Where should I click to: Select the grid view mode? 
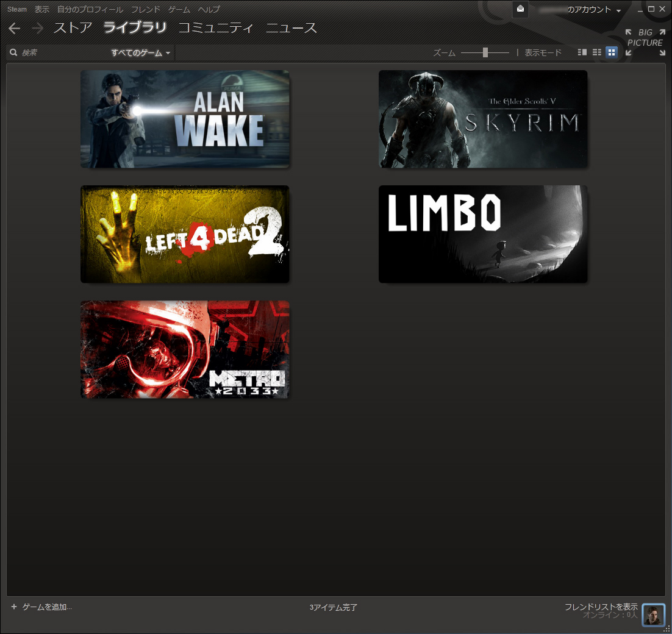(x=612, y=52)
